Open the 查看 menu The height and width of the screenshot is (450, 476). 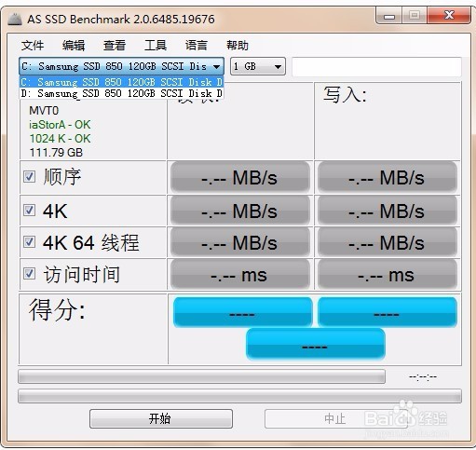tap(115, 46)
